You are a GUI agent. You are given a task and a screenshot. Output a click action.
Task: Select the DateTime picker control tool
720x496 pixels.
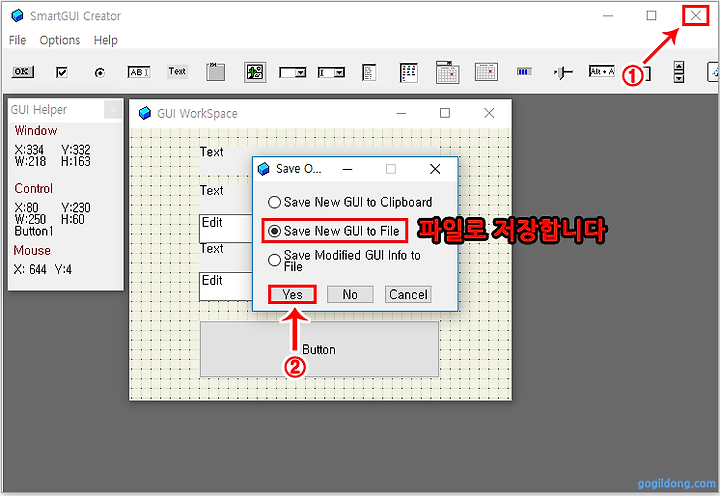447,72
